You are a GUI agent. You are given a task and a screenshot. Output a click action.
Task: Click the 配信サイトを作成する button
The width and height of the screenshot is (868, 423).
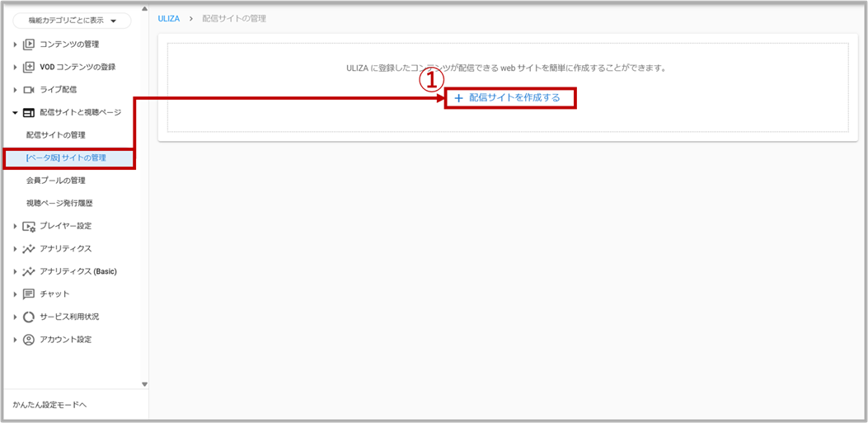pyautogui.click(x=510, y=98)
